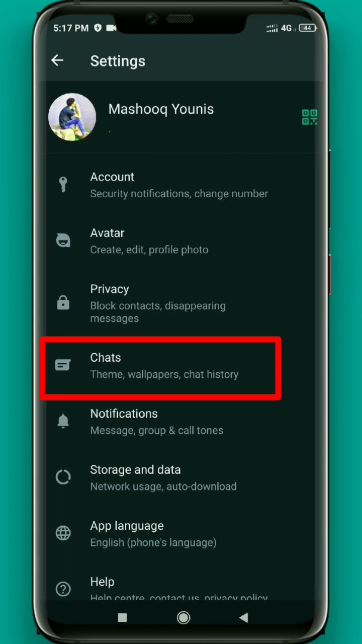The width and height of the screenshot is (362, 644).
Task: Open Mashooq Younis profile name
Action: pyautogui.click(x=161, y=109)
